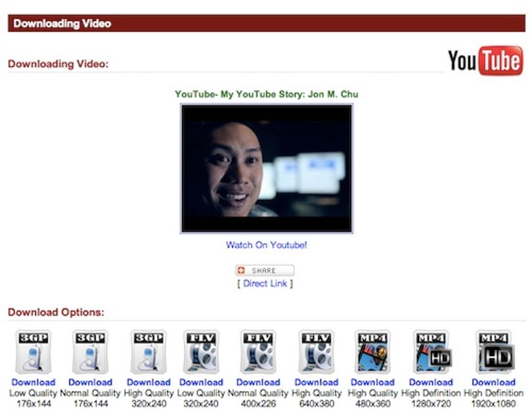
Task: Follow the Watch On Youtube link
Action: 267,245
